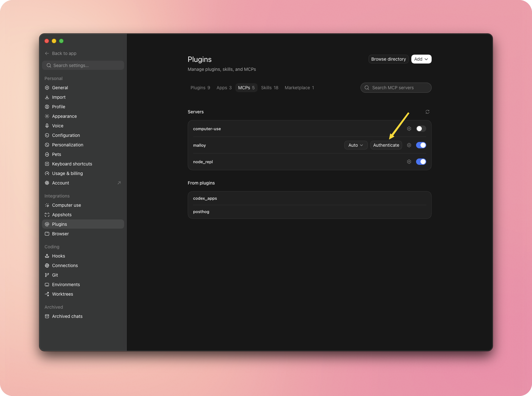Viewport: 532px width, 396px height.
Task: Focus the Search MCP servers field
Action: [x=396, y=88]
